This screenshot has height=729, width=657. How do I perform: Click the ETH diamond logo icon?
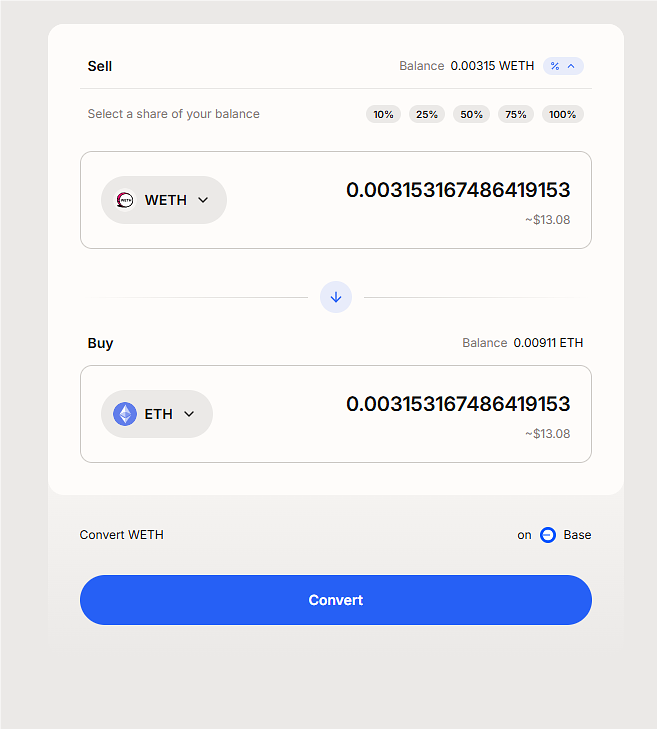coord(125,414)
